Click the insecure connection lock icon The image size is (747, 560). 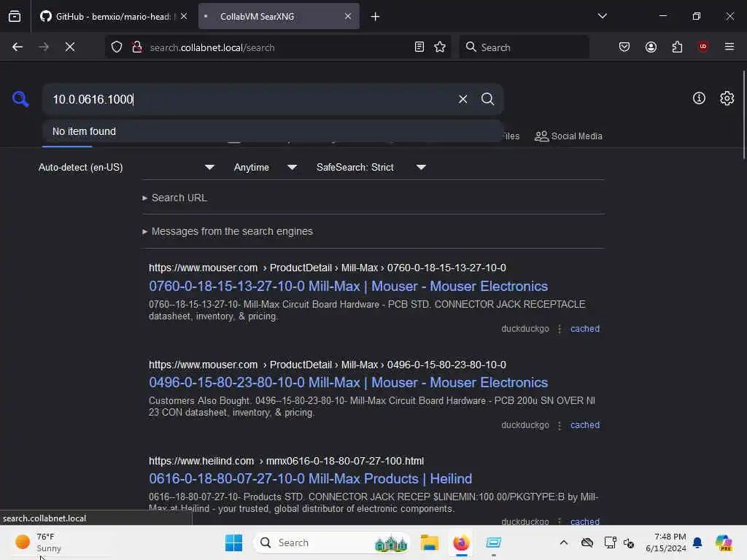[136, 47]
